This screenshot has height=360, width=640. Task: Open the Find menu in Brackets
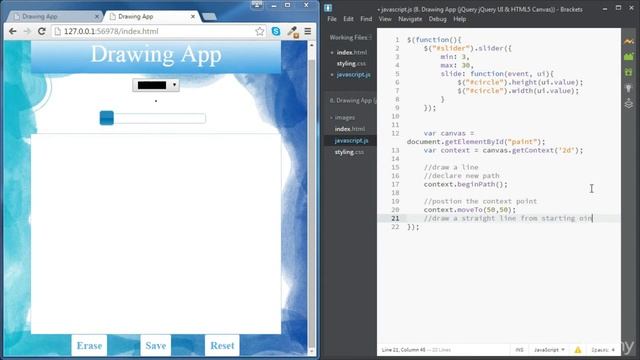pyautogui.click(x=366, y=19)
